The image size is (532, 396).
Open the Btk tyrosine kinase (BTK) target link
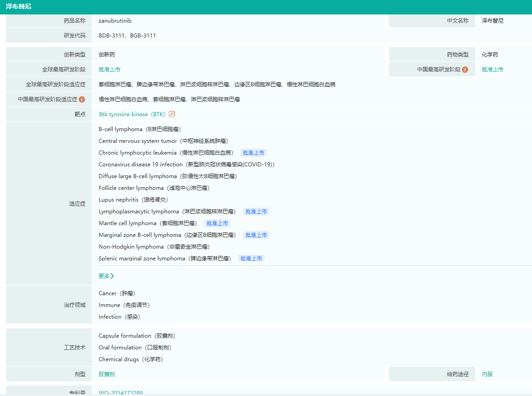click(x=132, y=114)
